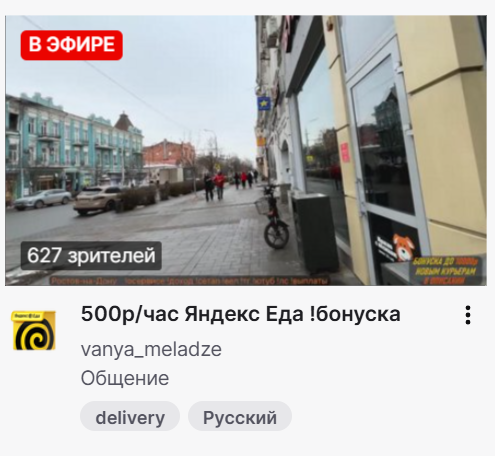Click the Ростов-на-Дону ticker text in the thumbnail
The height and width of the screenshot is (456, 495).
[84, 281]
